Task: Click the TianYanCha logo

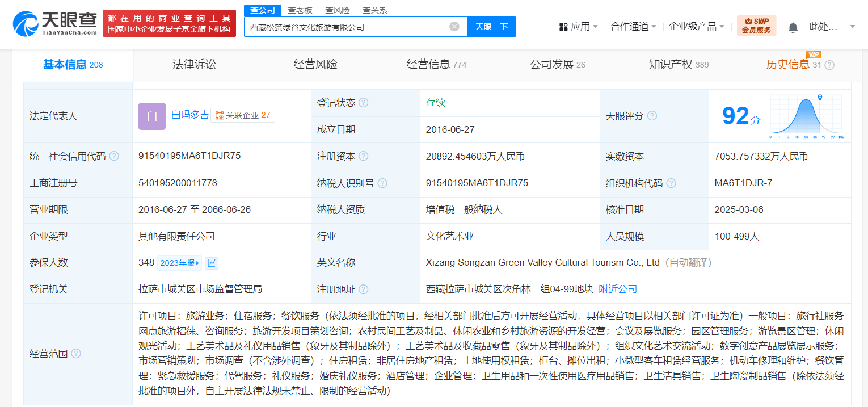Action: click(55, 23)
